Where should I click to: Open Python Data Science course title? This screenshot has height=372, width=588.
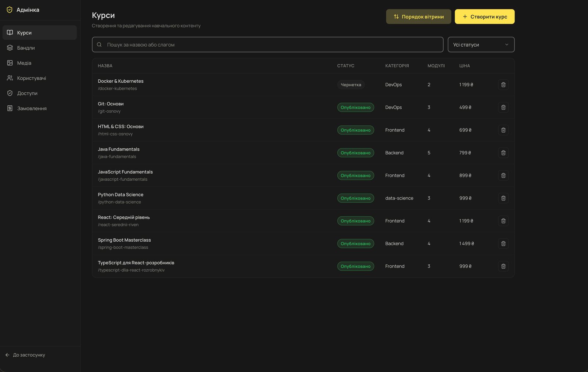pyautogui.click(x=121, y=195)
